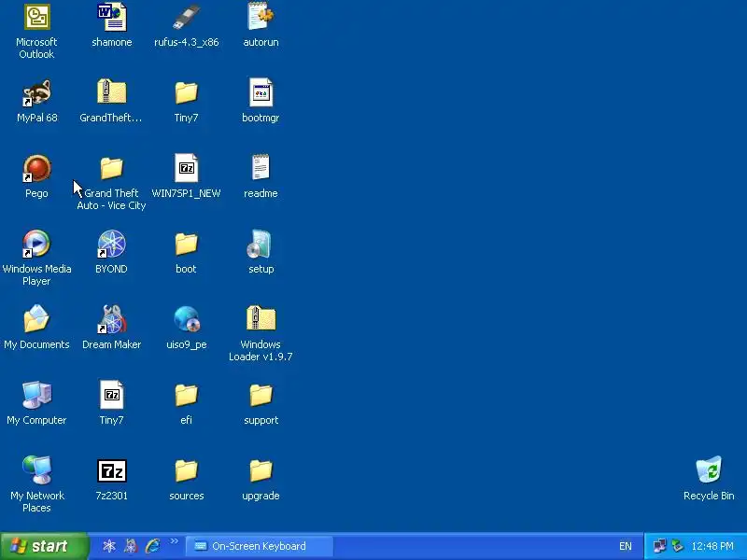Select the Tiny7 folder icon
Screen dimensions: 747x560
pyautogui.click(x=186, y=92)
